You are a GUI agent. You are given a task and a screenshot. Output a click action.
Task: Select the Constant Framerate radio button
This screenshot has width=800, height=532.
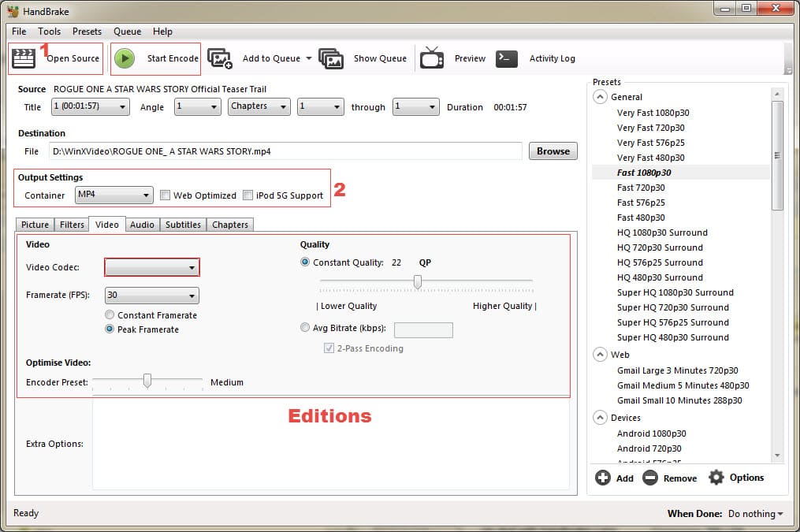(109, 314)
